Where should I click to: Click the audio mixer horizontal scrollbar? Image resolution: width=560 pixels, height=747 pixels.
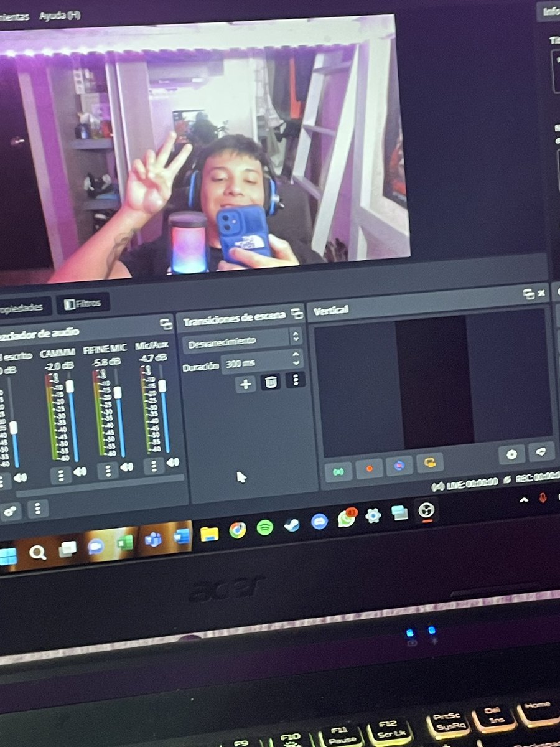(x=100, y=486)
